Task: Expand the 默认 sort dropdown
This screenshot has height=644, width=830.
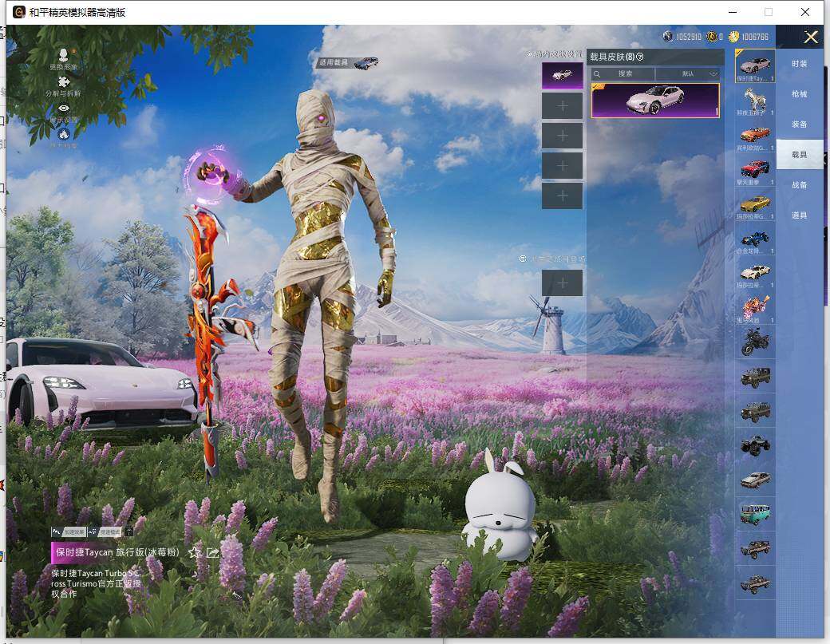Action: coord(687,73)
